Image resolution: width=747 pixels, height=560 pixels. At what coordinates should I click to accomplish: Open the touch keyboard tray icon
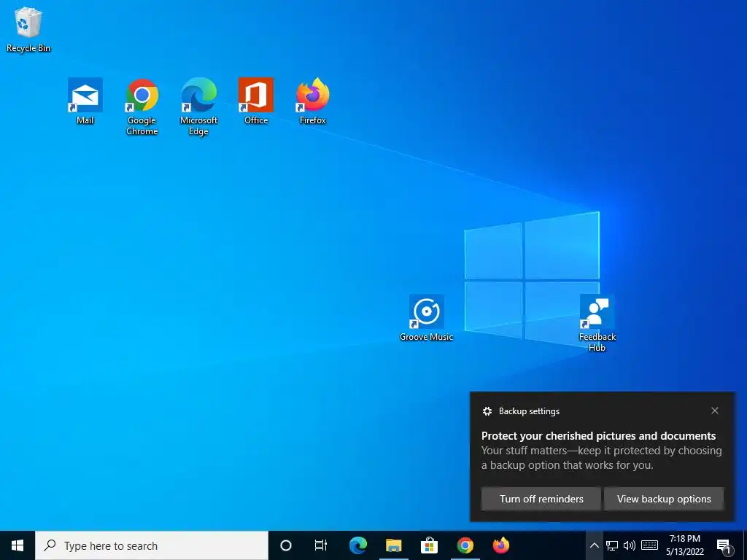coord(649,545)
